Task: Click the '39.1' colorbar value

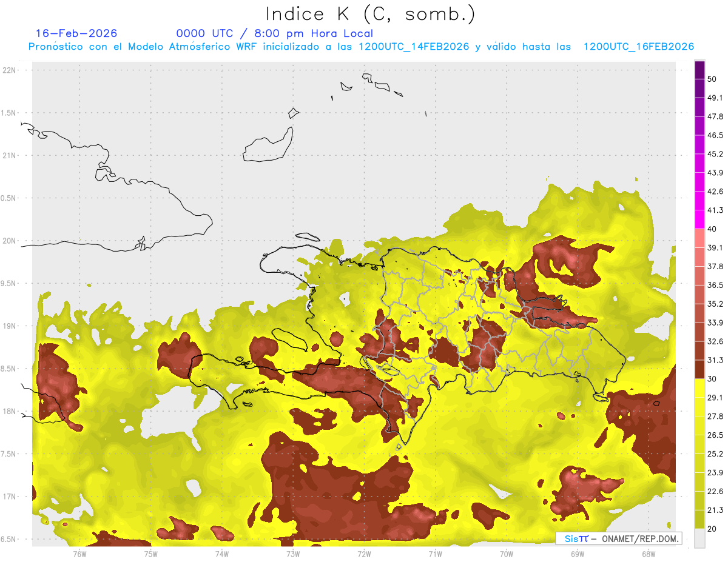Action: [x=715, y=248]
